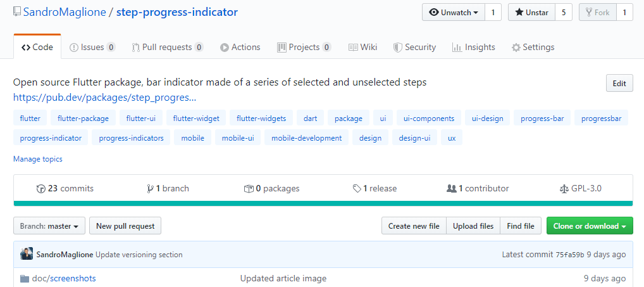Viewport: 644px width, 287px height.
Task: Click the Find file button
Action: 521,226
